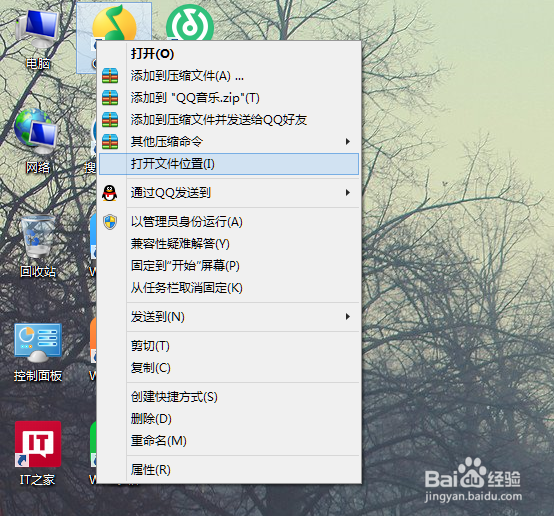Screen dimensions: 554x516
Task: Click the archive icon beside 添加到压缩文件并发送给QQ好友
Action: (x=110, y=120)
